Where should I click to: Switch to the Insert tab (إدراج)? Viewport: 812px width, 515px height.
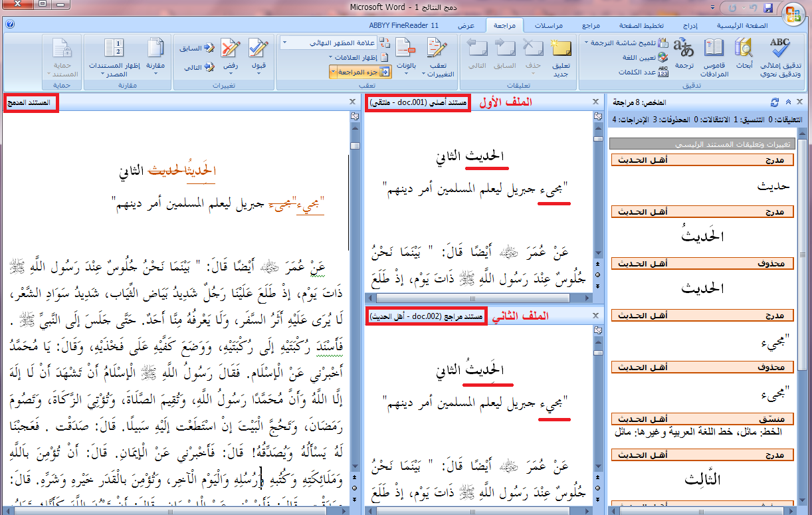pos(691,25)
